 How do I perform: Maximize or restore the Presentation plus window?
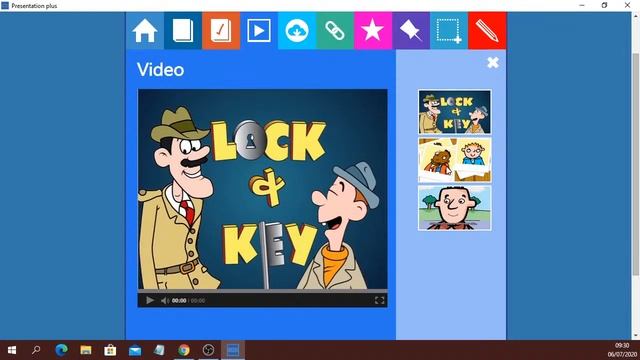pos(604,5)
